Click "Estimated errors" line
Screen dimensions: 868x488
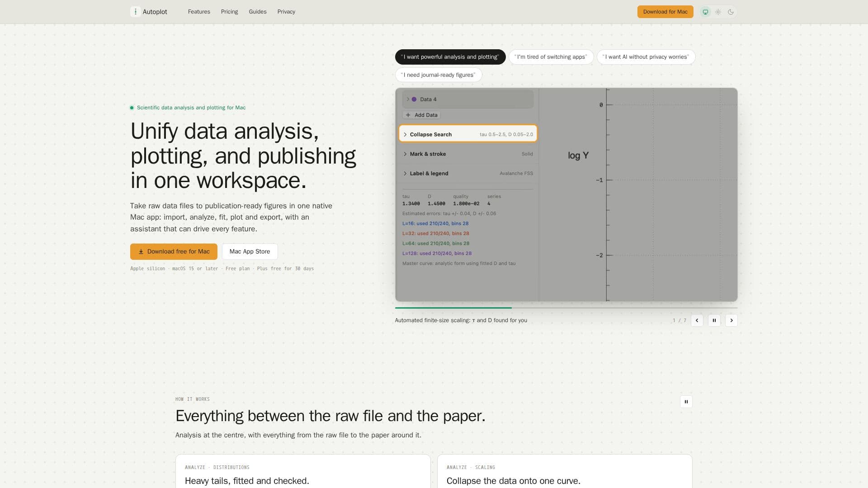click(449, 214)
